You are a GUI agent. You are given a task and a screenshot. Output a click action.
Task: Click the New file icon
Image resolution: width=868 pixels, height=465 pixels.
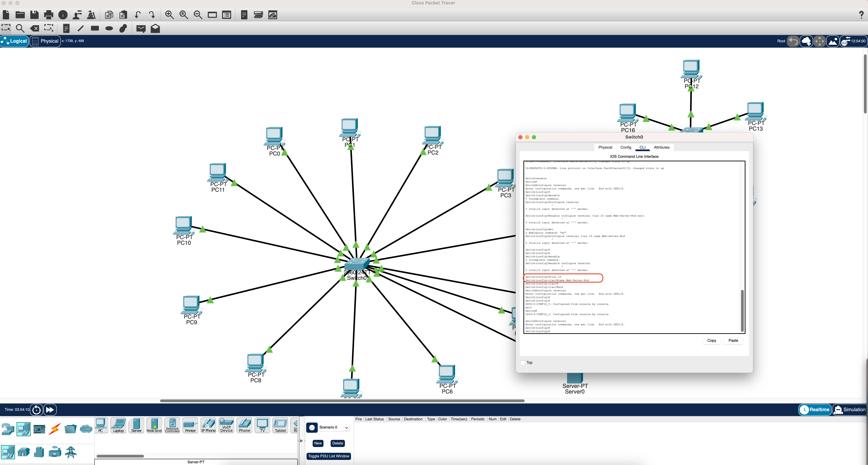point(6,15)
